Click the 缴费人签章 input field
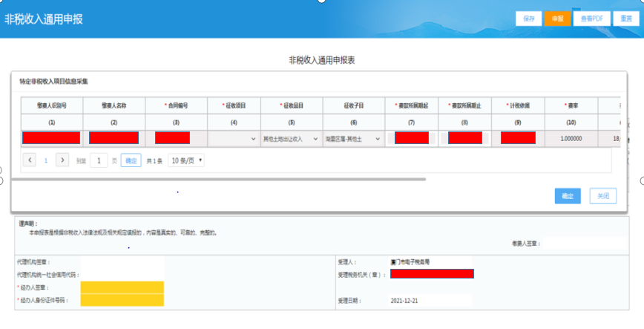 click(585, 244)
